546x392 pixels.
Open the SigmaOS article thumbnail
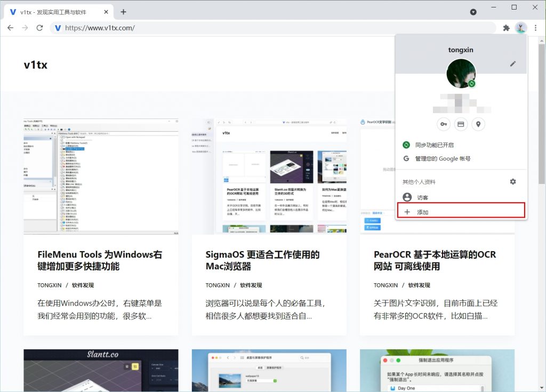point(269,177)
